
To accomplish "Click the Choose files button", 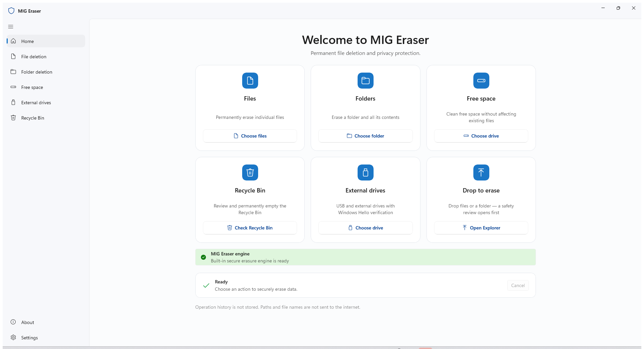I will (x=250, y=136).
